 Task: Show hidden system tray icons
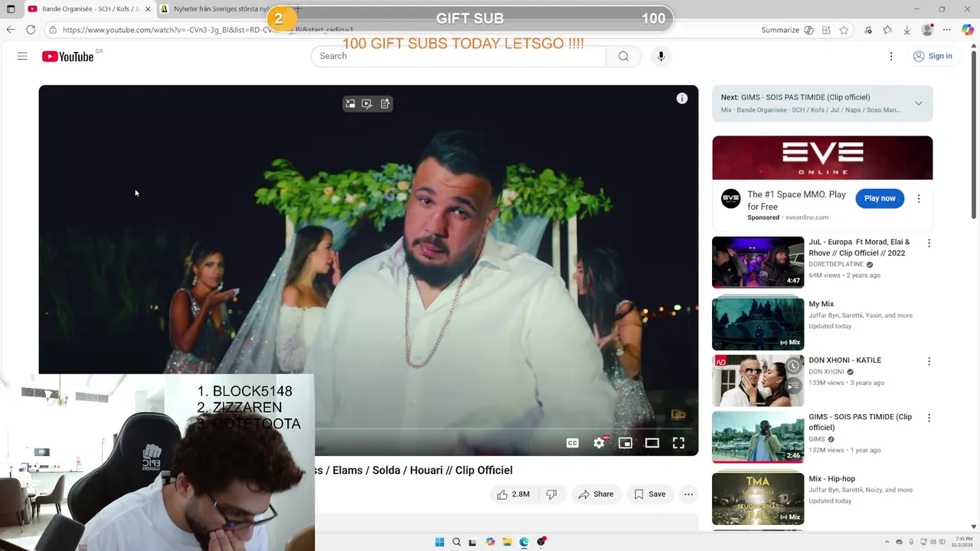[887, 542]
